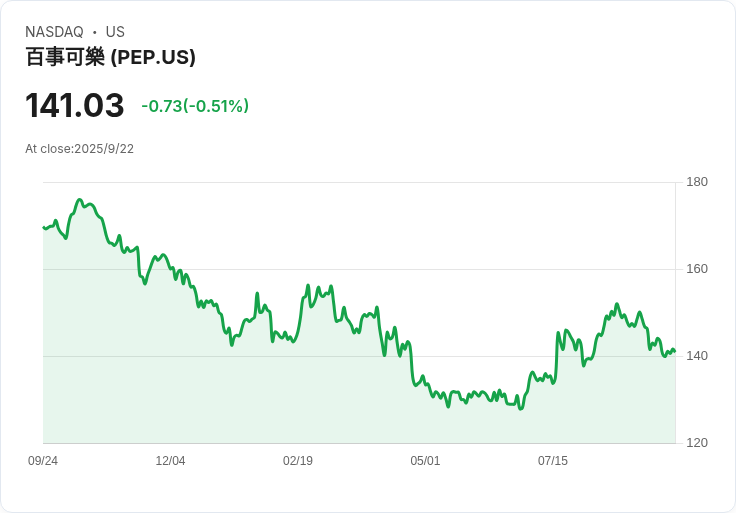Click the 160 price axis label
The width and height of the screenshot is (736, 513).
pyautogui.click(x=697, y=269)
